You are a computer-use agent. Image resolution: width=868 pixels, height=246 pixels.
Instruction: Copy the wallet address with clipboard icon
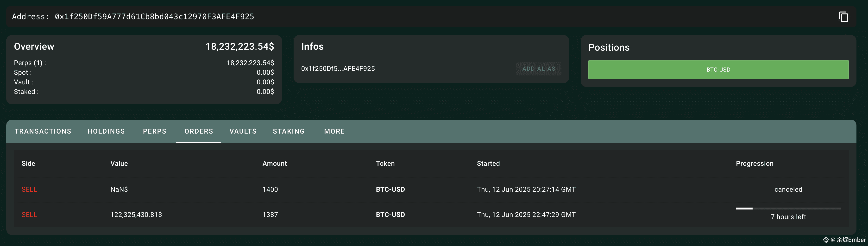coord(843,17)
